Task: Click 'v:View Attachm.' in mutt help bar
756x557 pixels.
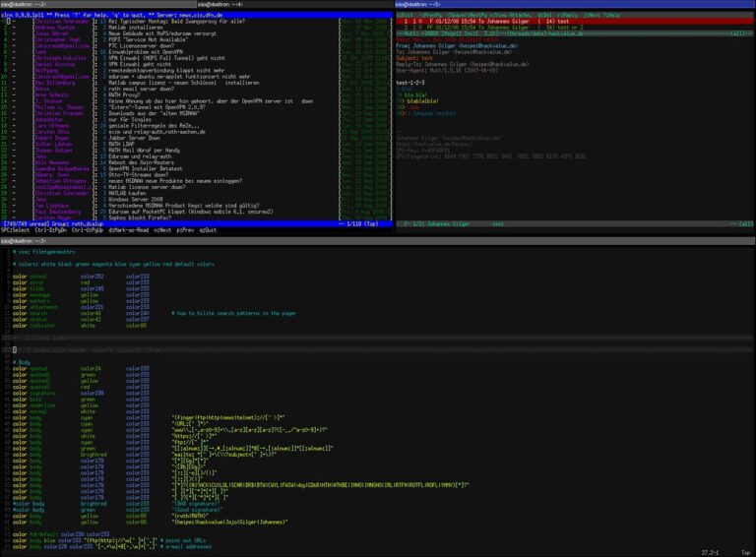Action: point(510,16)
